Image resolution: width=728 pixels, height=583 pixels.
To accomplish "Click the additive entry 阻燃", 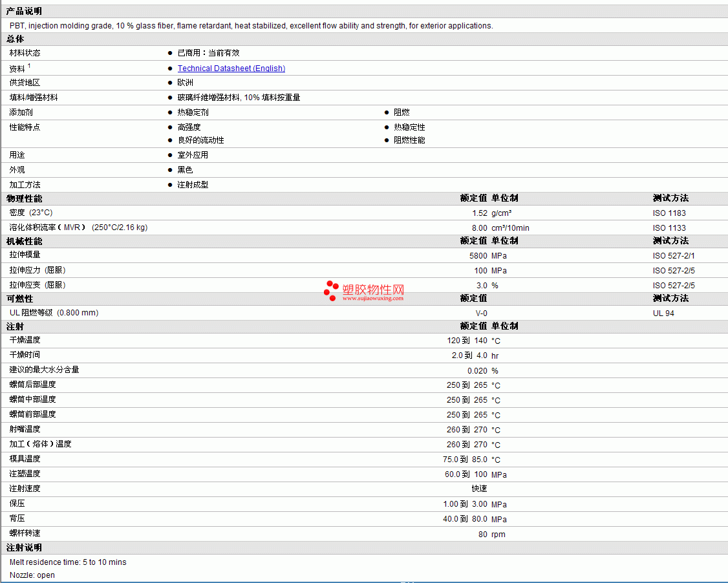I will tap(401, 112).
